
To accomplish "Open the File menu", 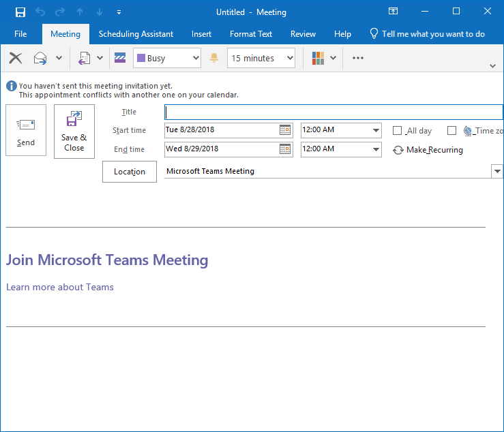I will 20,34.
